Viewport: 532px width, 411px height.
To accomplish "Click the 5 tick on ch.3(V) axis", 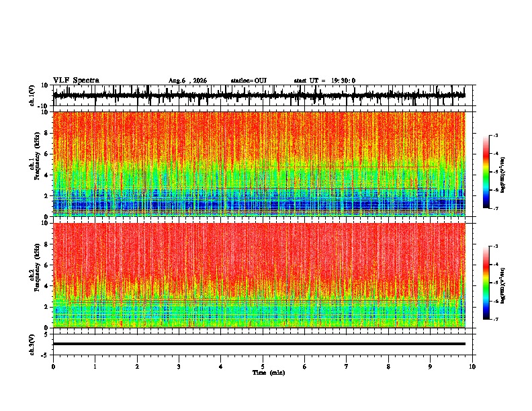I will [46, 334].
